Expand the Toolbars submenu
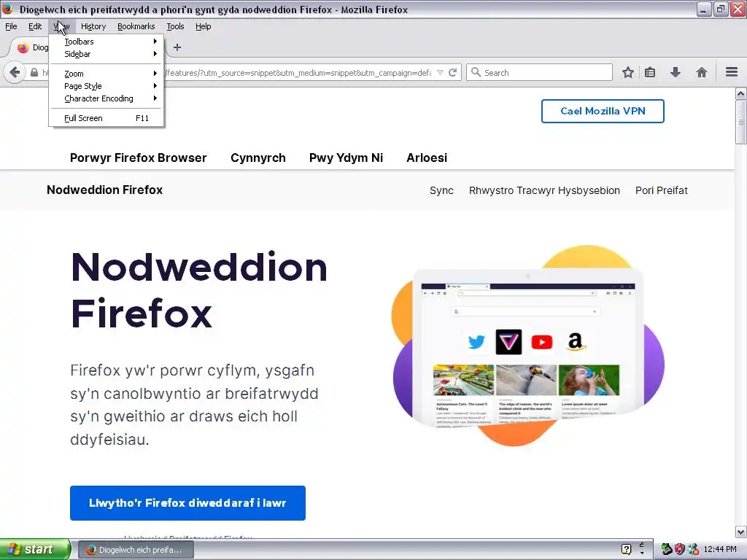Screen dimensions: 747x560 (107, 42)
